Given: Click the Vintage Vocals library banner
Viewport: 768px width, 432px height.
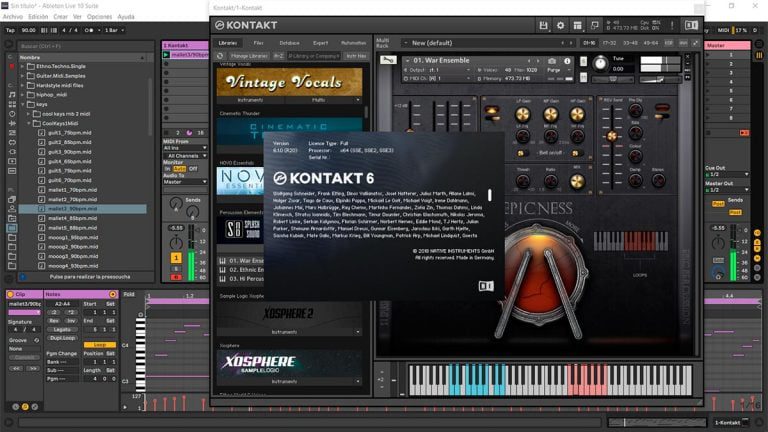Looking at the screenshot, I should 289,82.
